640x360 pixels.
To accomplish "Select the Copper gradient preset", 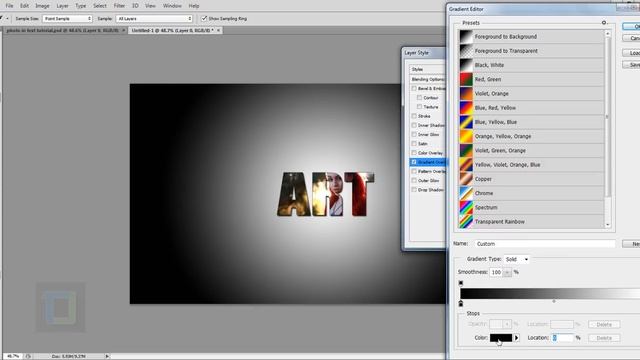I will [x=531, y=179].
